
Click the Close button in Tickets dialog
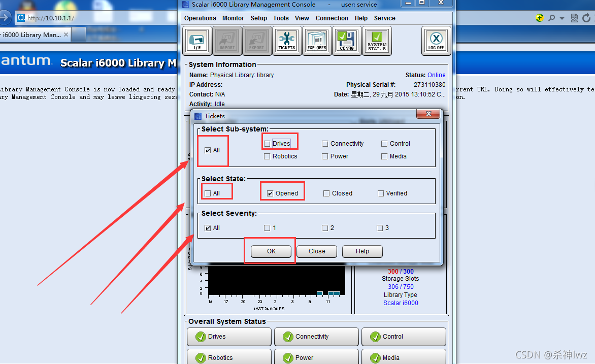point(317,251)
